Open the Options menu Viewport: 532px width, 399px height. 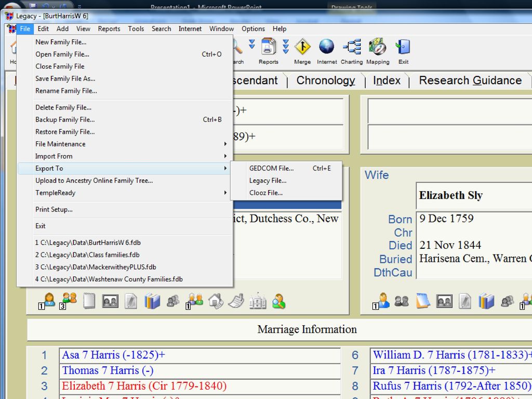click(253, 29)
